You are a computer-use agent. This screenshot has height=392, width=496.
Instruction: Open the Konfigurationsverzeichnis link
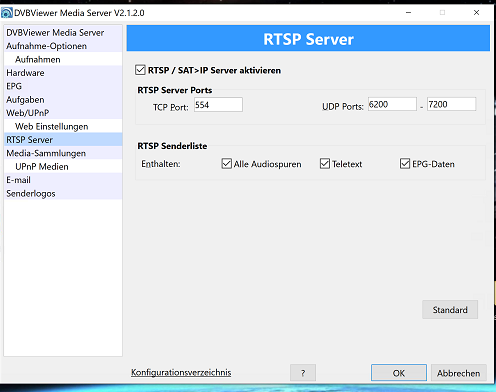pos(181,372)
